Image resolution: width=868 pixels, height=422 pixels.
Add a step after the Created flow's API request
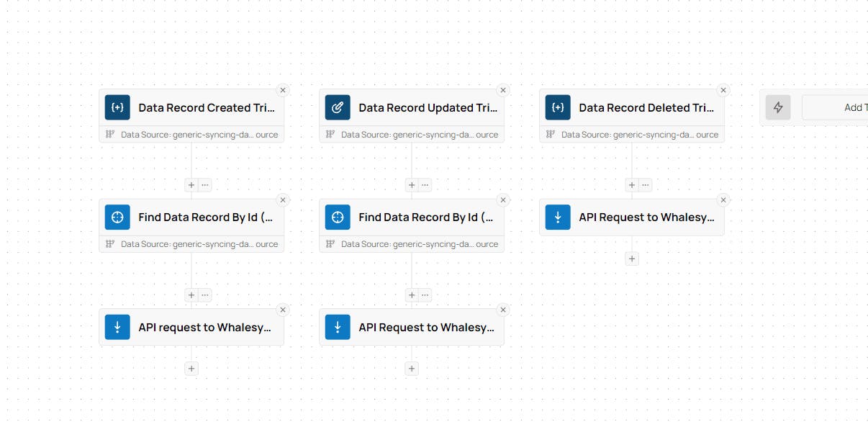(x=191, y=369)
